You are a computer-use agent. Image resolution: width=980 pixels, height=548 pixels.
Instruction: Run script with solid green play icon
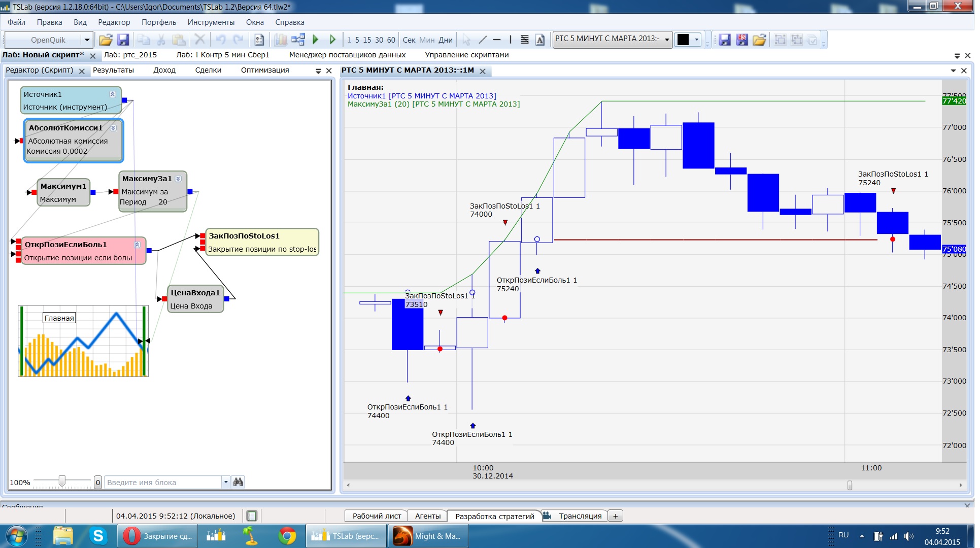click(x=315, y=40)
